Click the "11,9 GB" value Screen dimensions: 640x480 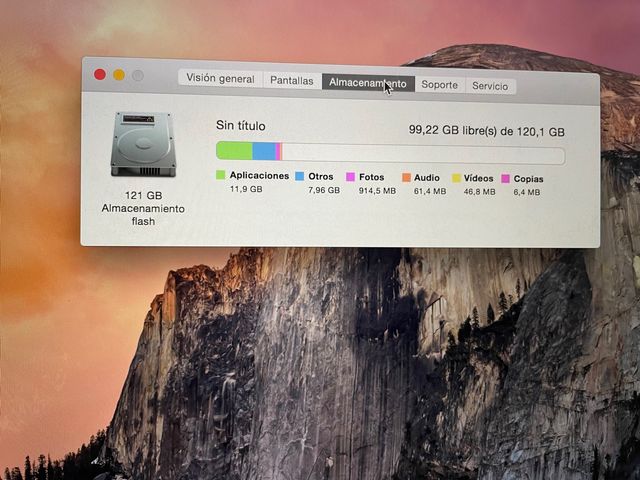pos(246,189)
